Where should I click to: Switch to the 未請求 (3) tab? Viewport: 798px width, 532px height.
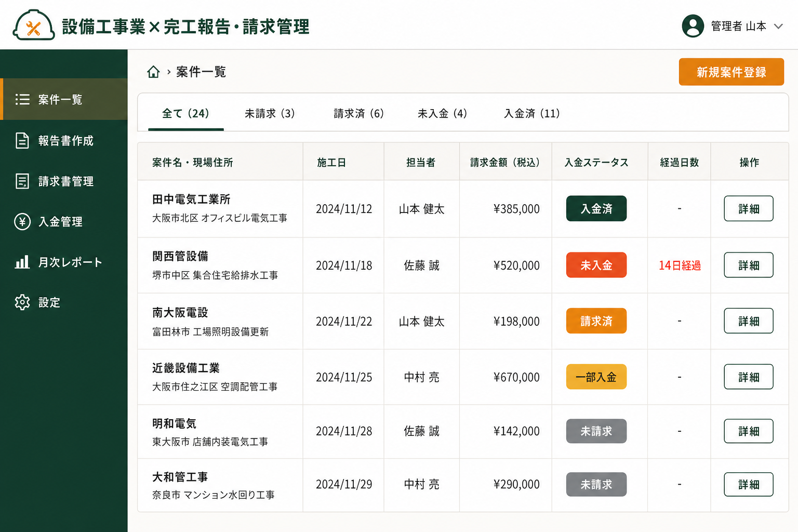(270, 113)
